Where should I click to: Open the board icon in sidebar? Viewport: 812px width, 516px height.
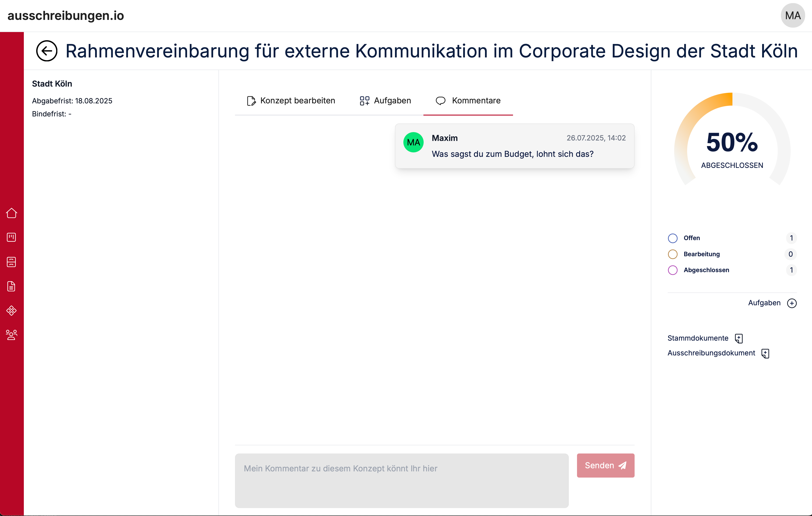click(11, 237)
